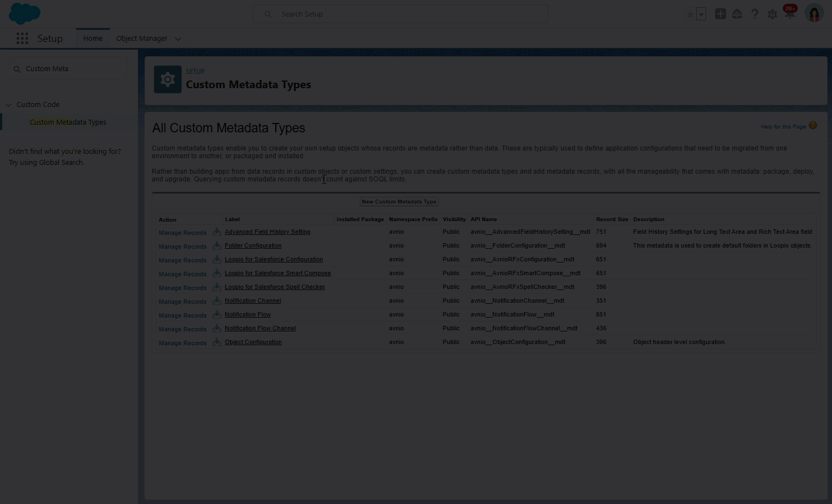Collapse the Custom Code tree section
This screenshot has width=832, height=504.
pos(8,105)
